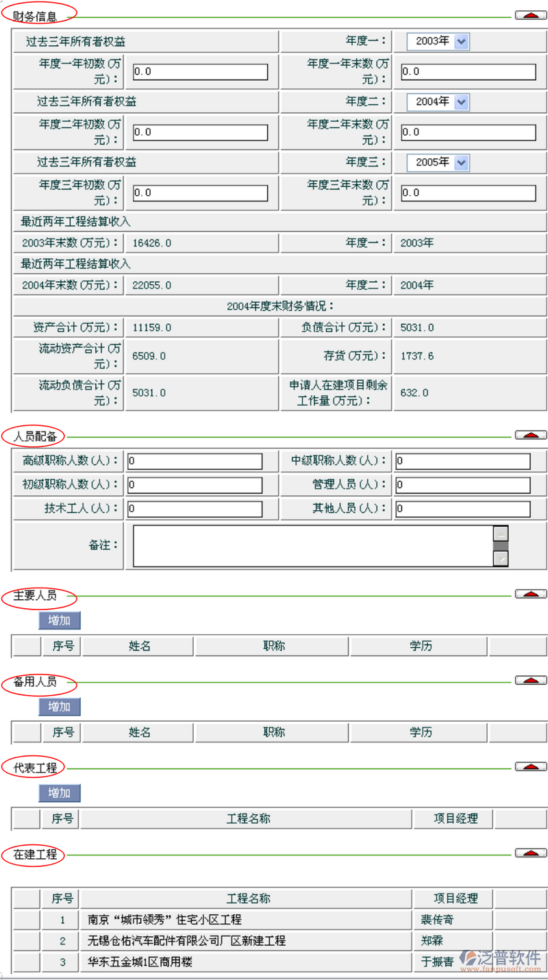
Task: Collapse the 主要人员 section
Action: coord(530,594)
